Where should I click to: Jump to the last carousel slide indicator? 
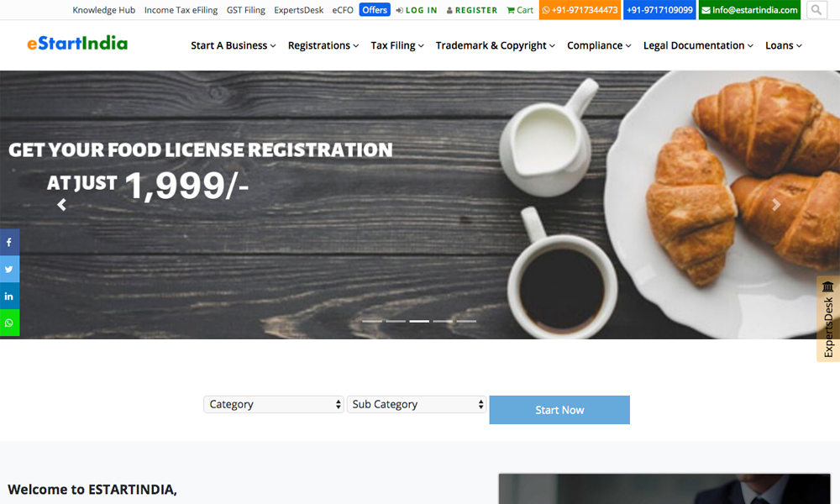click(x=466, y=322)
